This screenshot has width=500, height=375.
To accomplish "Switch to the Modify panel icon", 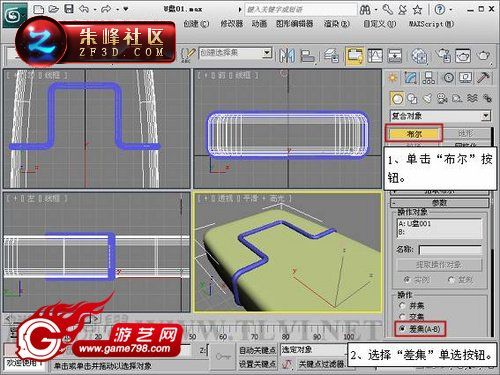I will click(411, 78).
